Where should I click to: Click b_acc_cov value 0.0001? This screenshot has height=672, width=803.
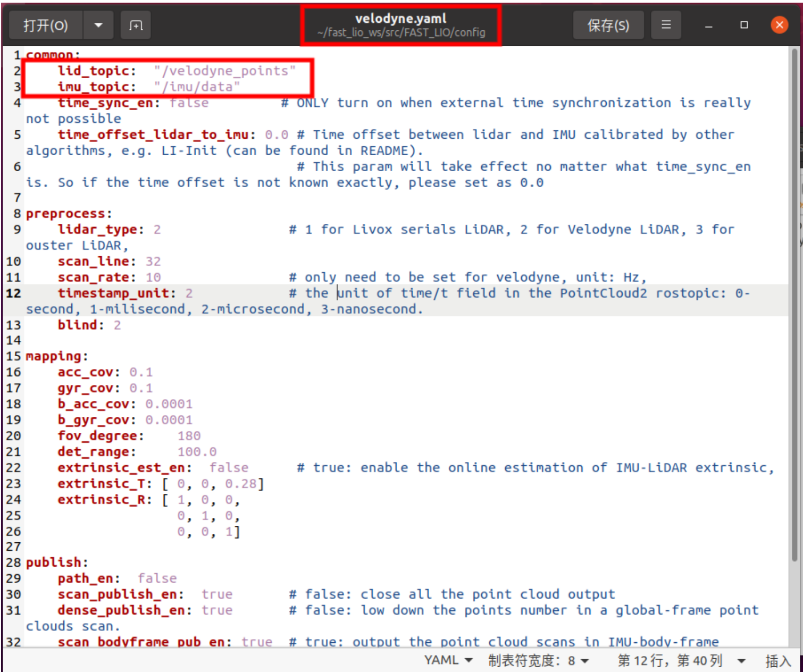[x=169, y=404]
